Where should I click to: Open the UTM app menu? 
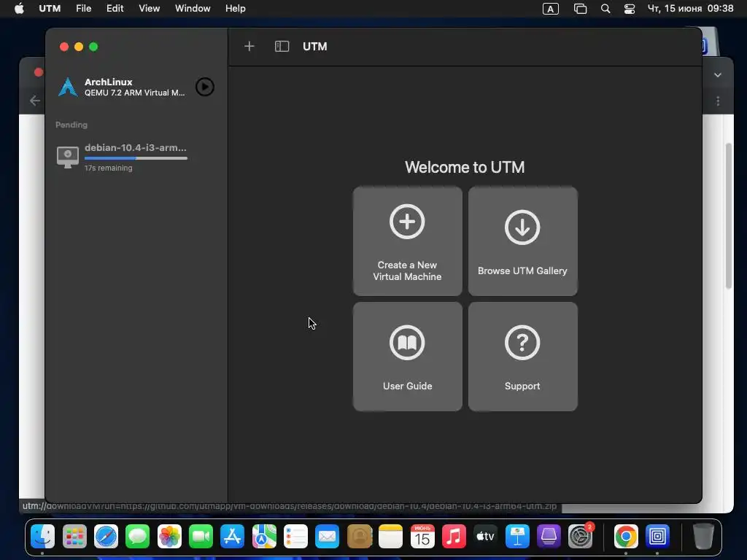tap(50, 9)
